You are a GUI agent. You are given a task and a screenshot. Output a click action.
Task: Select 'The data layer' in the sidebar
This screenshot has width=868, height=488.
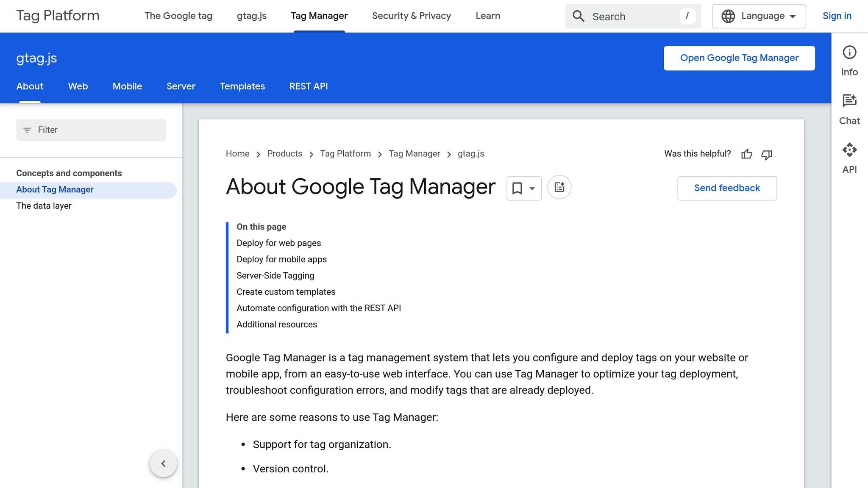(x=44, y=206)
